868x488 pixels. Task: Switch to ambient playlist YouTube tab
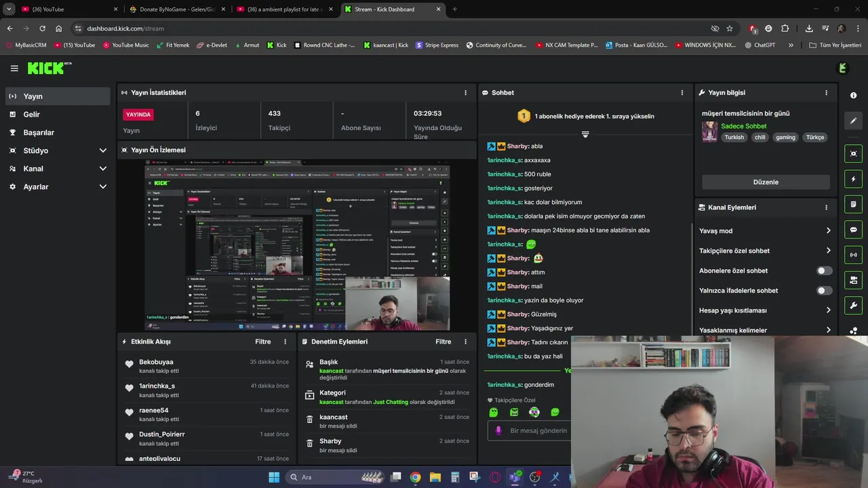click(285, 9)
